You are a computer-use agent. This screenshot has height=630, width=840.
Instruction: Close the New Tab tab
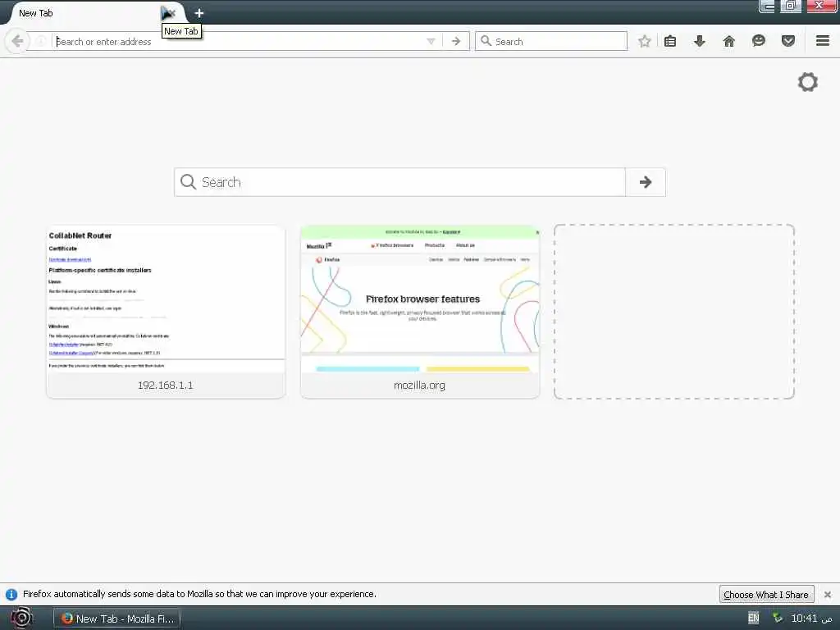[x=171, y=13]
